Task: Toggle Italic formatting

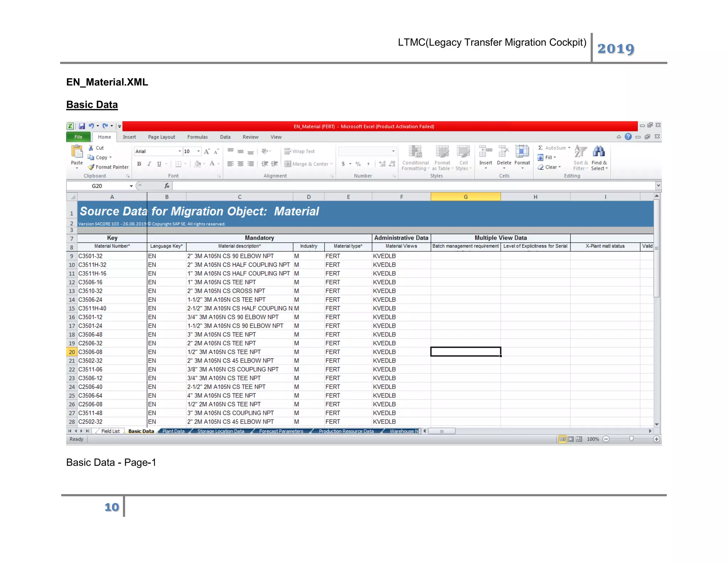Action: click(149, 164)
